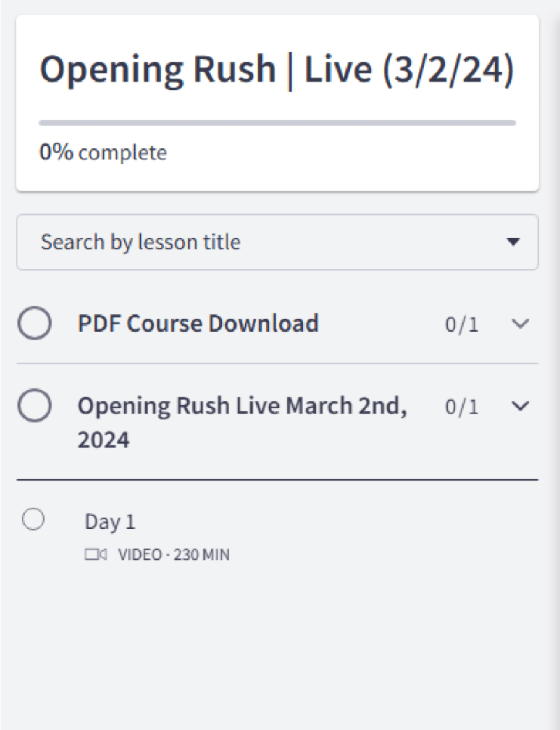Collapse the Opening Rush Live March 2nd chevron
This screenshot has width=560, height=730.
click(520, 407)
